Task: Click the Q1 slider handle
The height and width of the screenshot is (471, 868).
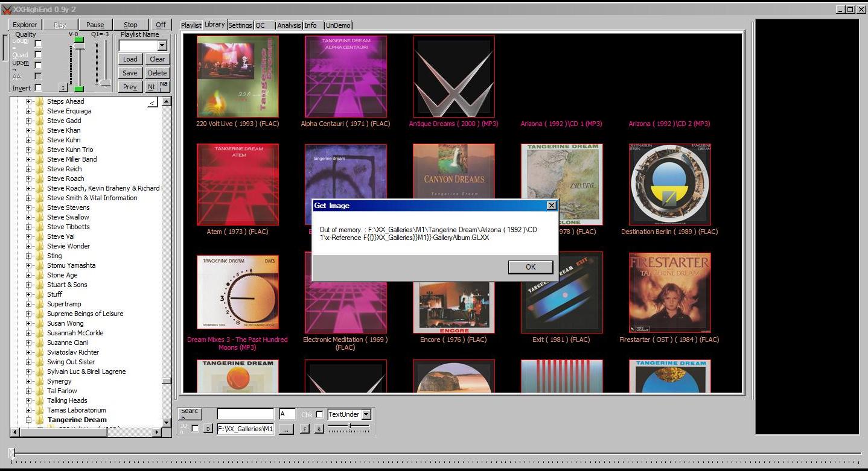Action: [106, 84]
